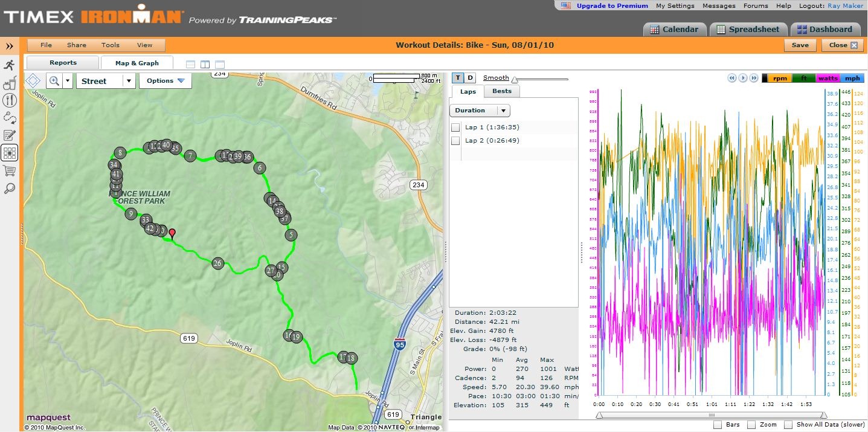The image size is (868, 432).
Task: Check the Lap 1 checkbox
Action: (x=455, y=127)
